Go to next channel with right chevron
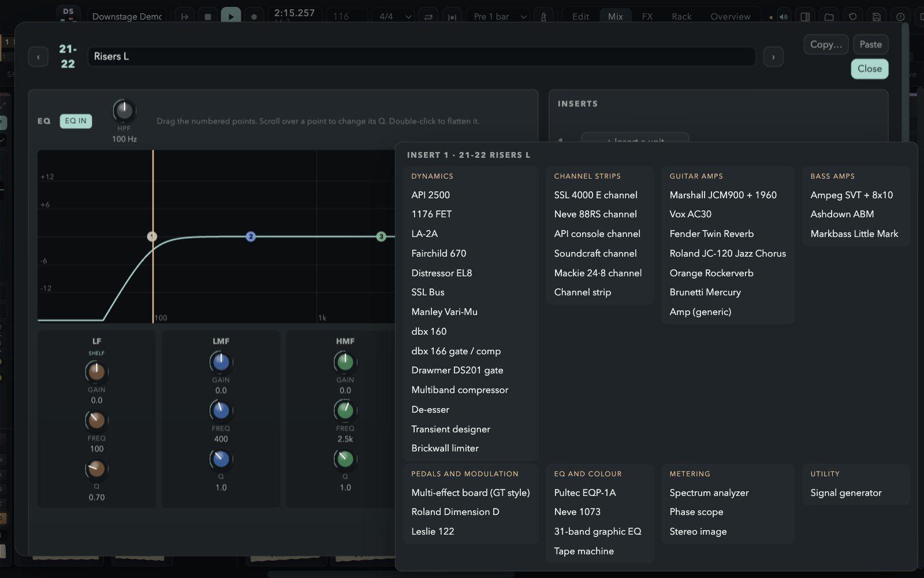The image size is (924, 578). click(x=773, y=57)
